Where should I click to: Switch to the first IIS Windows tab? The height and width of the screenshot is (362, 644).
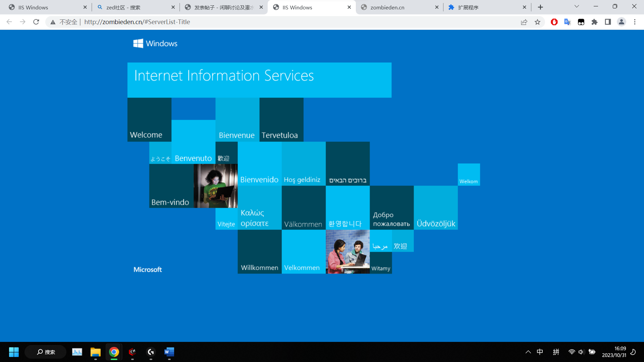pyautogui.click(x=45, y=7)
